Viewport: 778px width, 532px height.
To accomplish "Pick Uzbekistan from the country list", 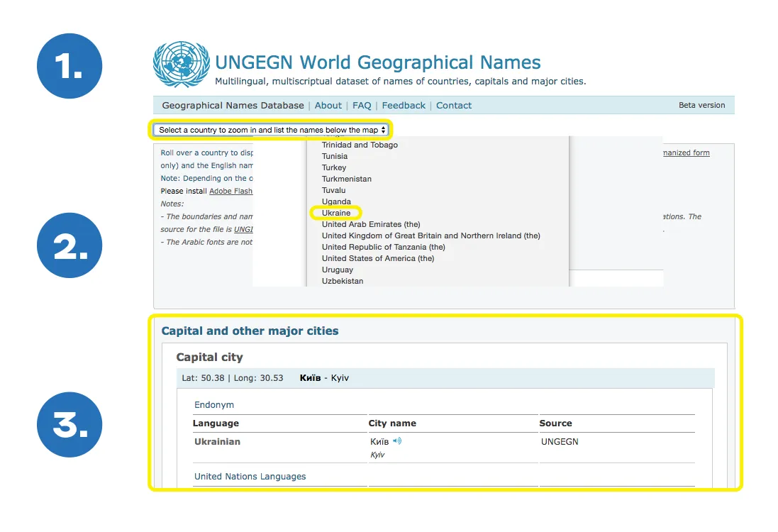I will pyautogui.click(x=343, y=281).
